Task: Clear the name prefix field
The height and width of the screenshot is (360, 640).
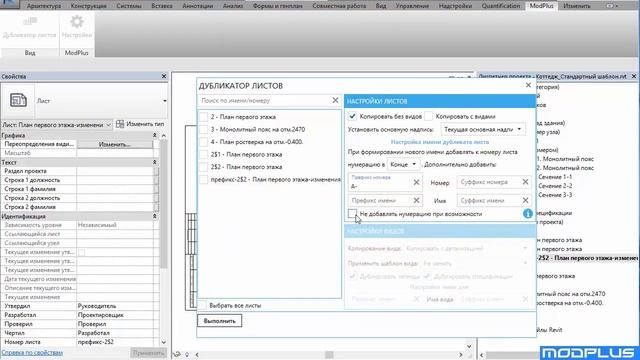Action: pos(416,200)
